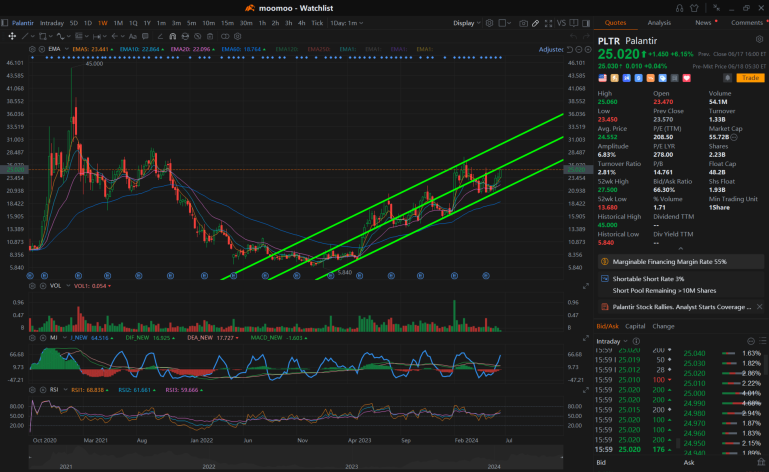Expand the MJ indicator dropdown arrow
The height and width of the screenshot is (472, 769).
(64, 338)
